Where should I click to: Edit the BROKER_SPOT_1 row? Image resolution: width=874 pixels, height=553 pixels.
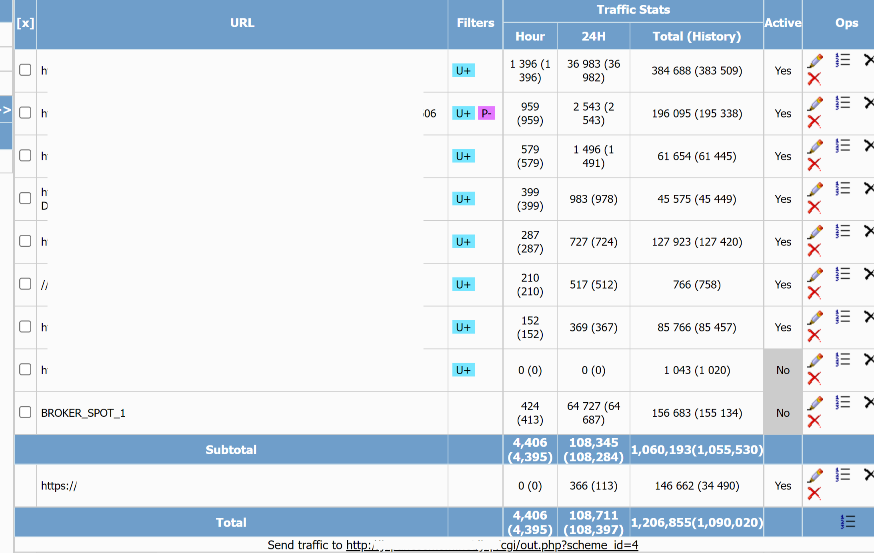[x=815, y=403]
